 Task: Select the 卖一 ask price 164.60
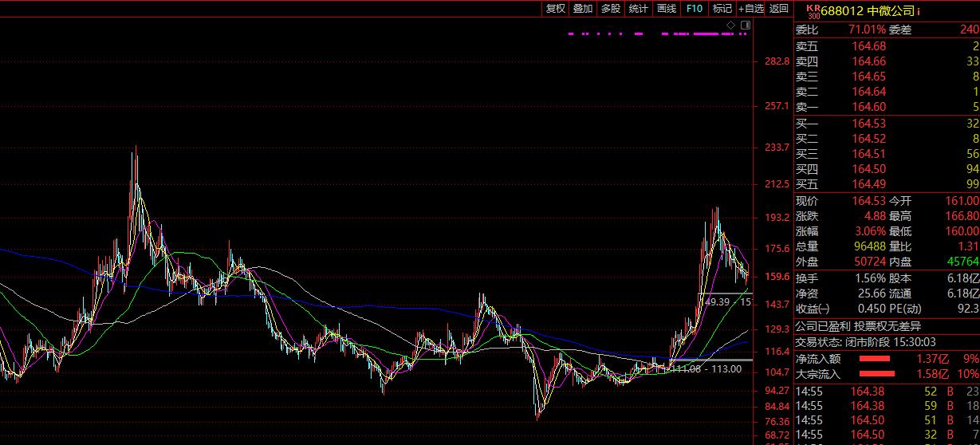(x=868, y=107)
